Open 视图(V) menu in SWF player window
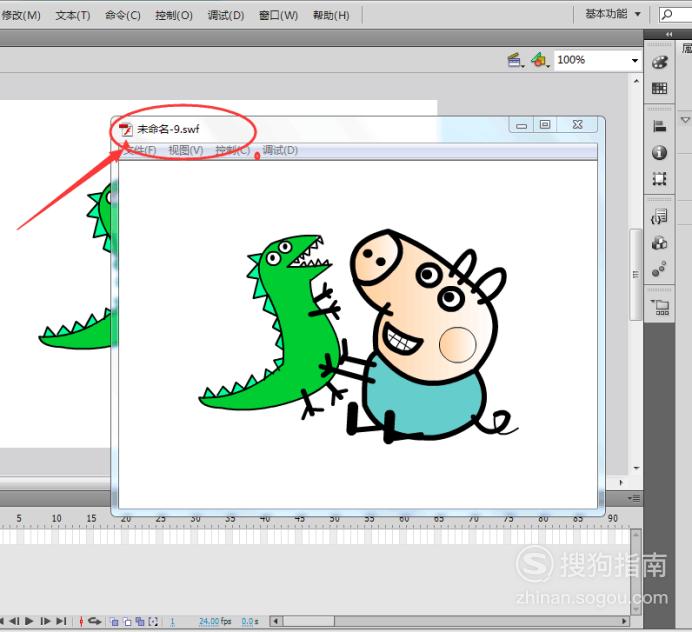692x632 pixels. (x=186, y=150)
